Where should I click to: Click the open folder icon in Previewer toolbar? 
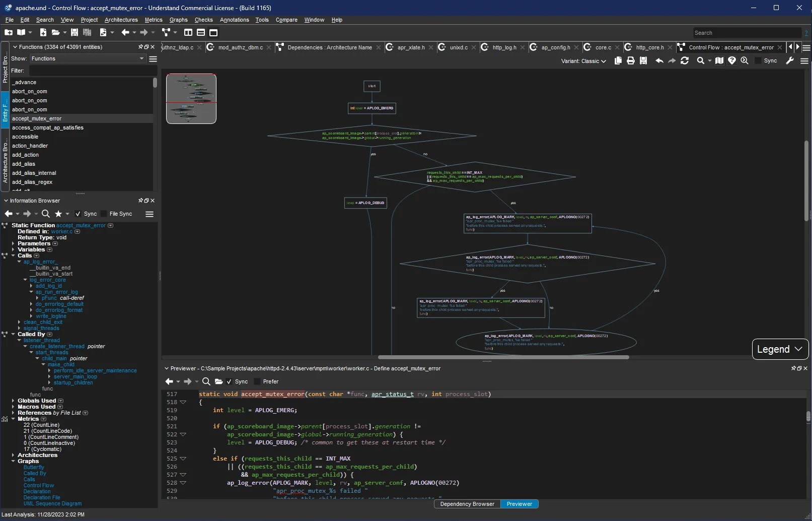click(x=218, y=381)
